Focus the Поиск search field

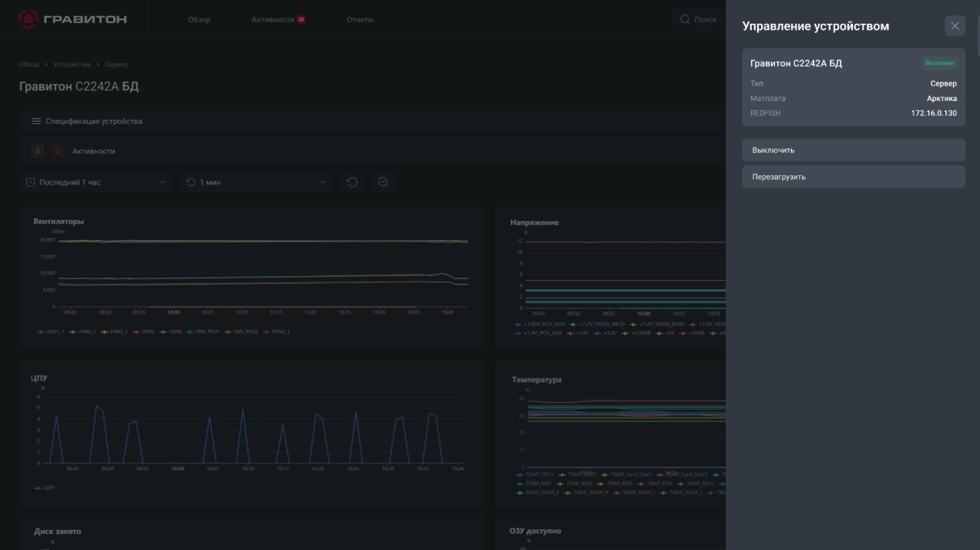[699, 20]
